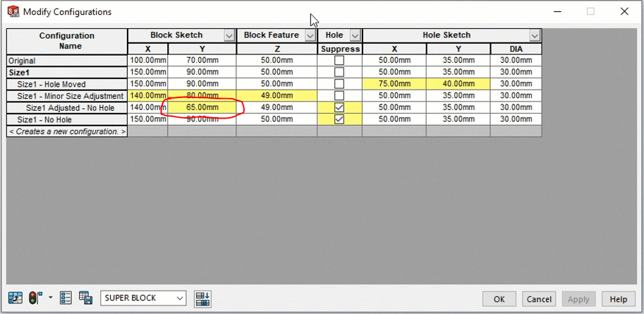Select the bold Size1 configuration name
Viewport: 644px width, 314px height.
(x=67, y=73)
